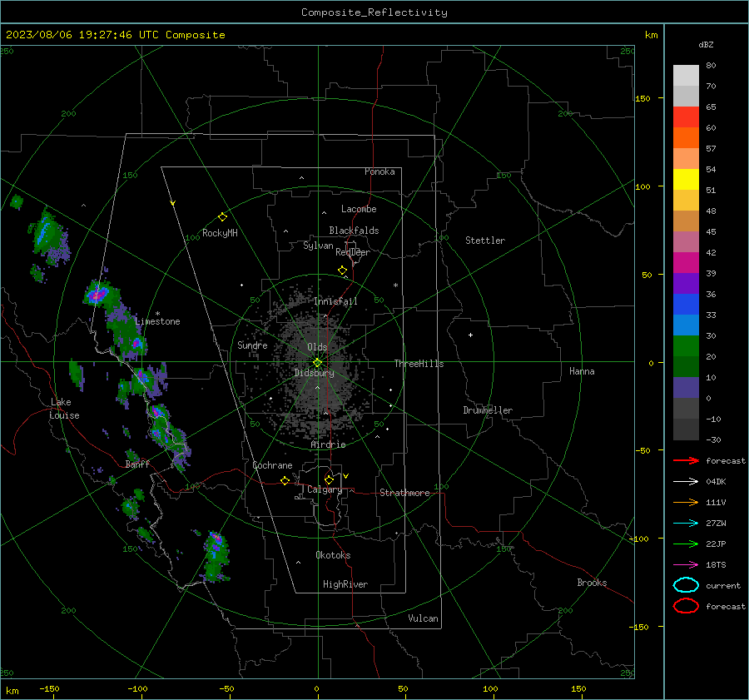Select the light blue 30-33 dBZ swatch
The image size is (749, 700).
pyautogui.click(x=686, y=325)
